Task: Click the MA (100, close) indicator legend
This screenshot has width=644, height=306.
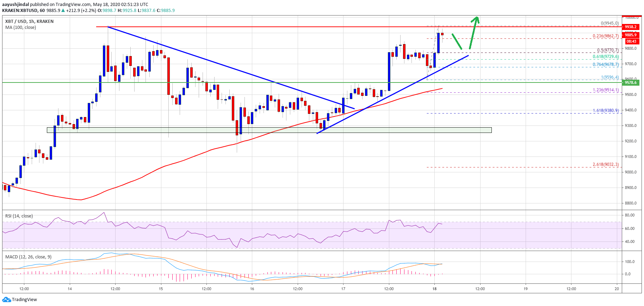Action: (x=20, y=27)
